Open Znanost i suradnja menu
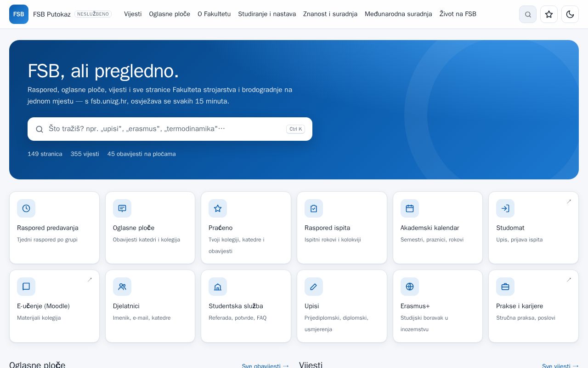The height and width of the screenshot is (368, 588). [x=330, y=14]
